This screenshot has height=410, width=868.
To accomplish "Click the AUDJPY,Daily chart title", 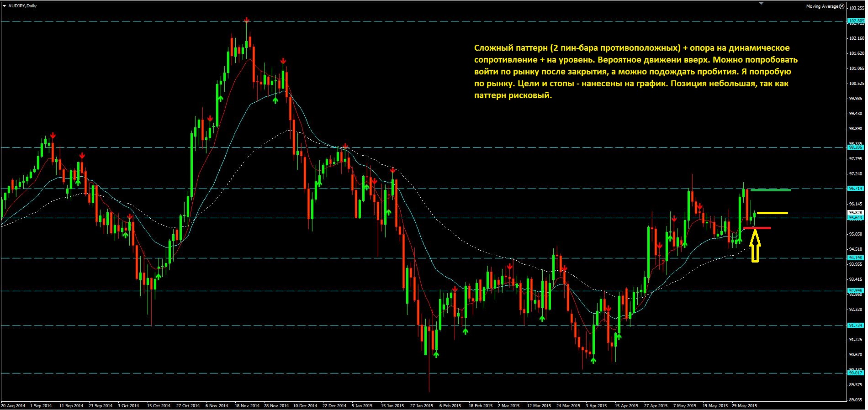I will click(x=22, y=6).
